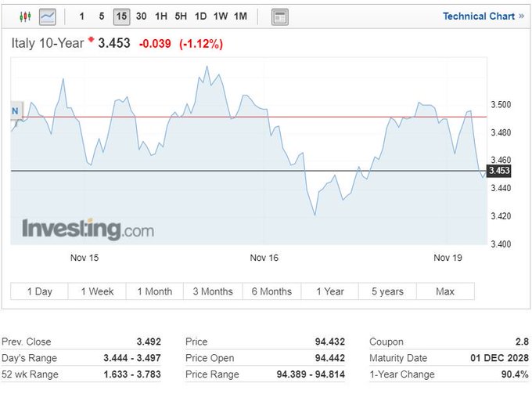Switch to candlestick chart type
532x394 pixels.
[x=25, y=16]
